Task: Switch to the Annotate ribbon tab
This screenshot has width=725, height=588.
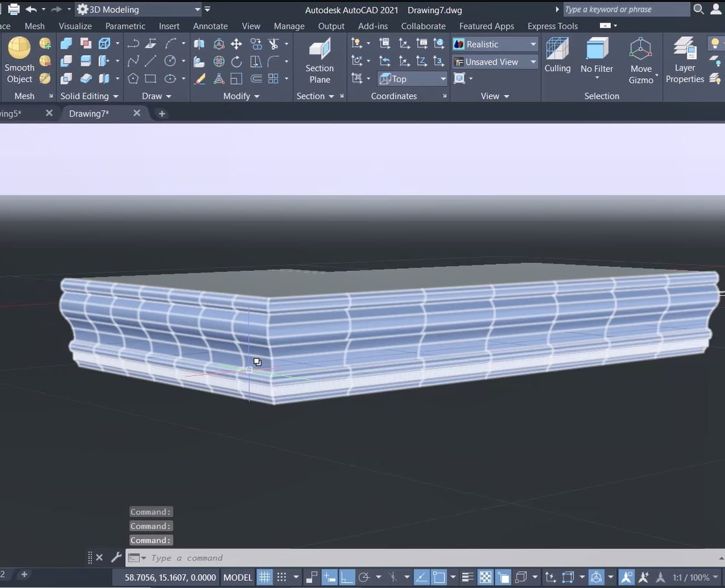Action: tap(210, 26)
